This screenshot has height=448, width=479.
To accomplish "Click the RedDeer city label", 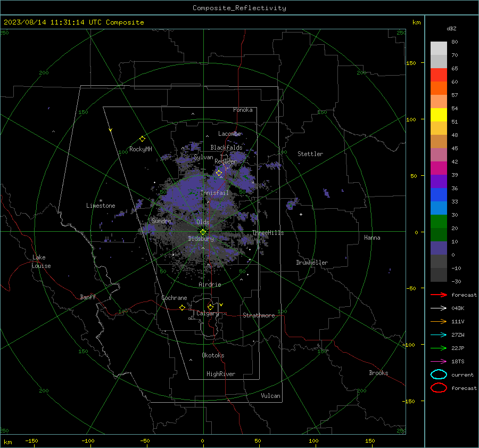I will click(226, 161).
